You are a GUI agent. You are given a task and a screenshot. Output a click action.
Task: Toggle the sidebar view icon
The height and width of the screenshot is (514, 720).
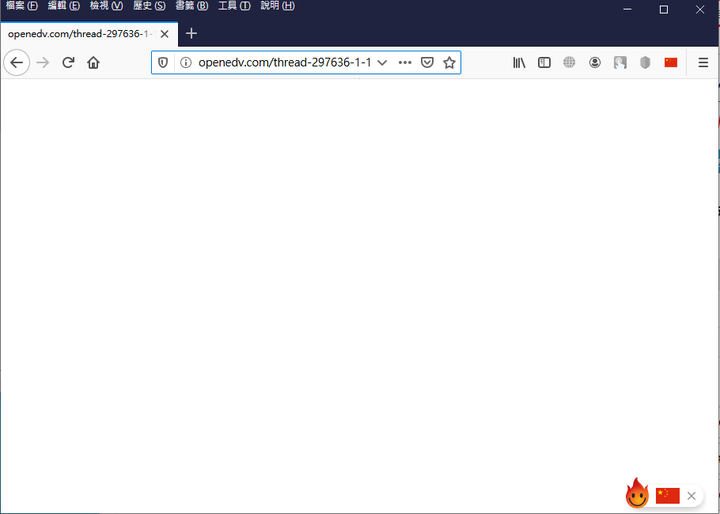coord(544,62)
